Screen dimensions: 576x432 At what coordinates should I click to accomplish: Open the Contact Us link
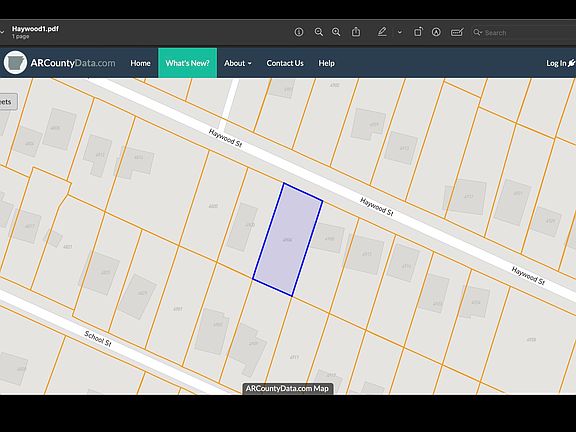[285, 63]
